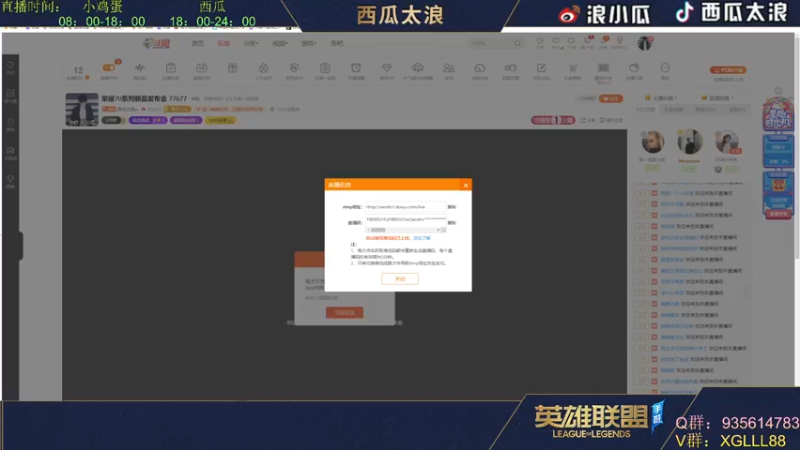Expand the 游戏 navigation dropdown
Image resolution: width=800 pixels, height=450 pixels.
(x=308, y=43)
